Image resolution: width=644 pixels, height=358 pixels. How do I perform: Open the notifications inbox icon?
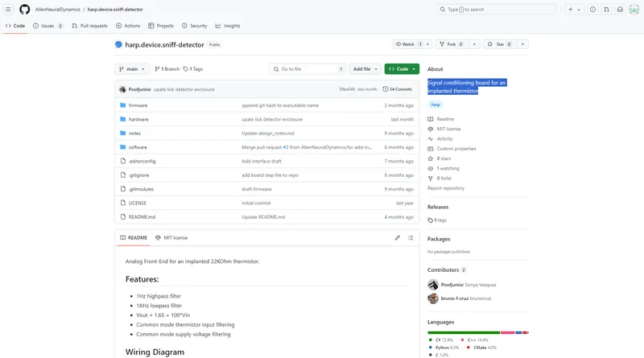click(620, 9)
